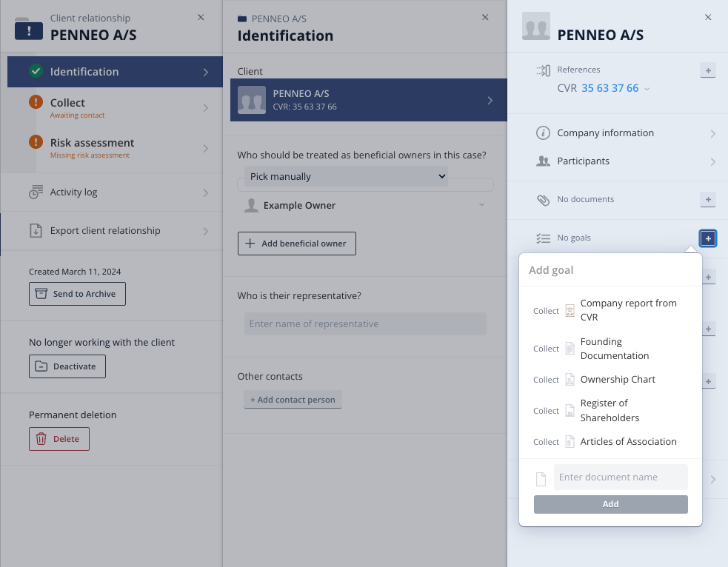728x567 pixels.
Task: Delete the client relationship permanently
Action: coord(59,439)
